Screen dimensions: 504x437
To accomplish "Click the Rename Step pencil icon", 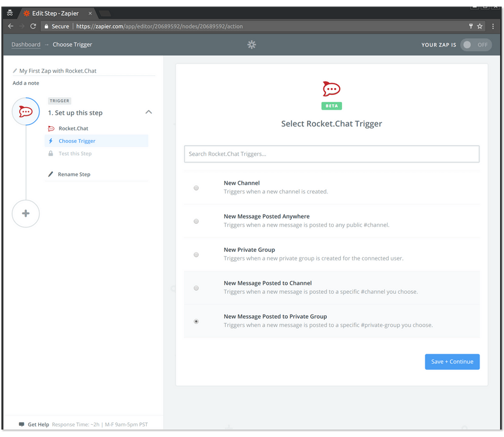I will click(x=51, y=174).
